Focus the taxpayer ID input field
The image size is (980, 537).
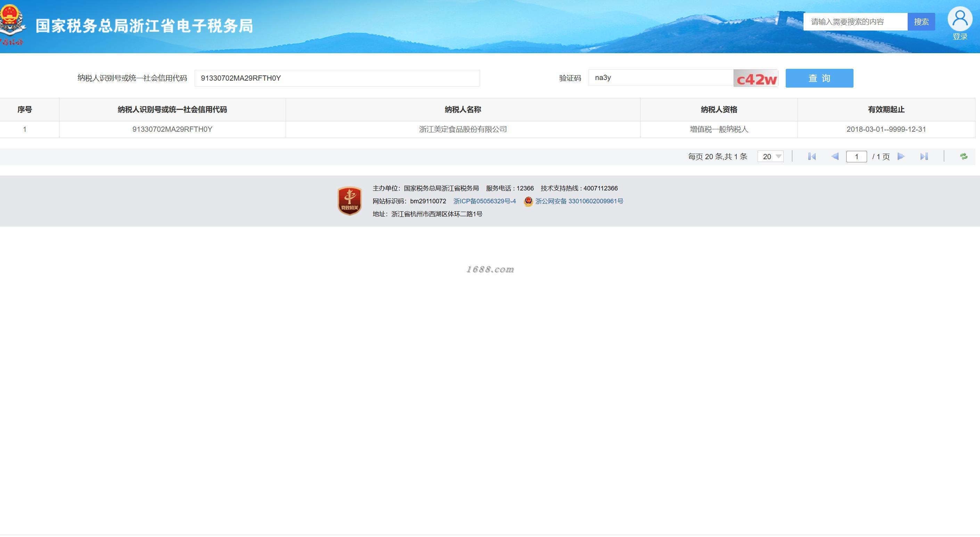click(337, 78)
